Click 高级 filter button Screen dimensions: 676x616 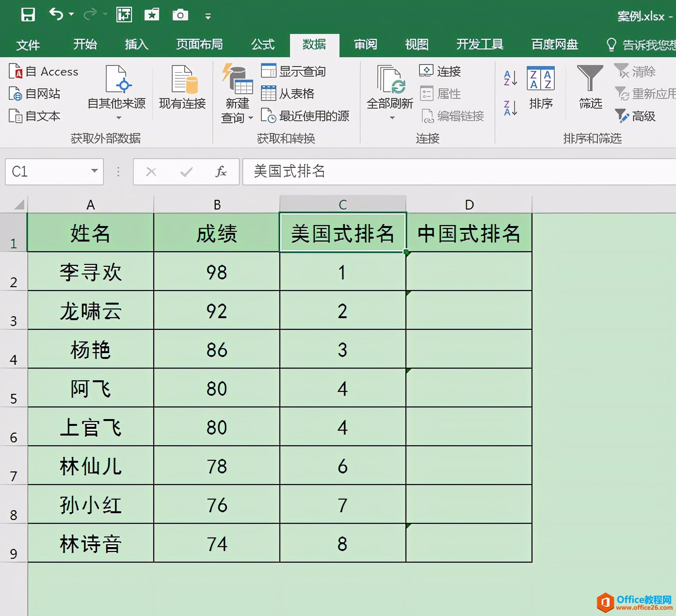[x=635, y=116]
